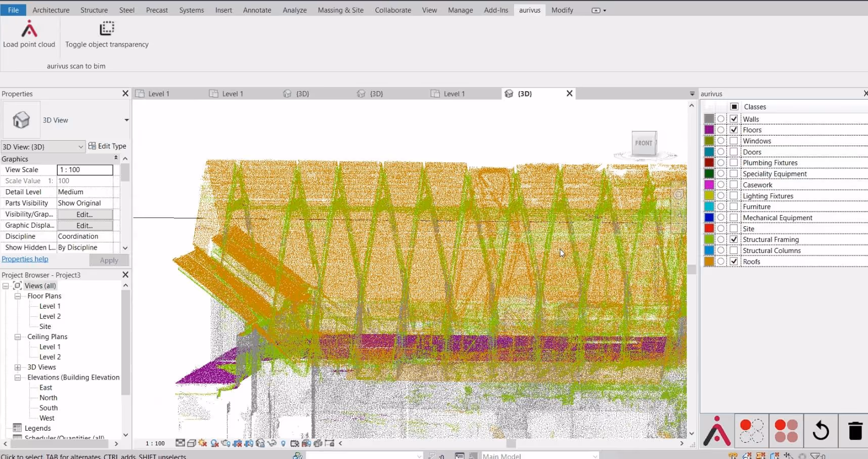Click the Crop View icon
This screenshot has height=459, width=868.
pos(237,443)
